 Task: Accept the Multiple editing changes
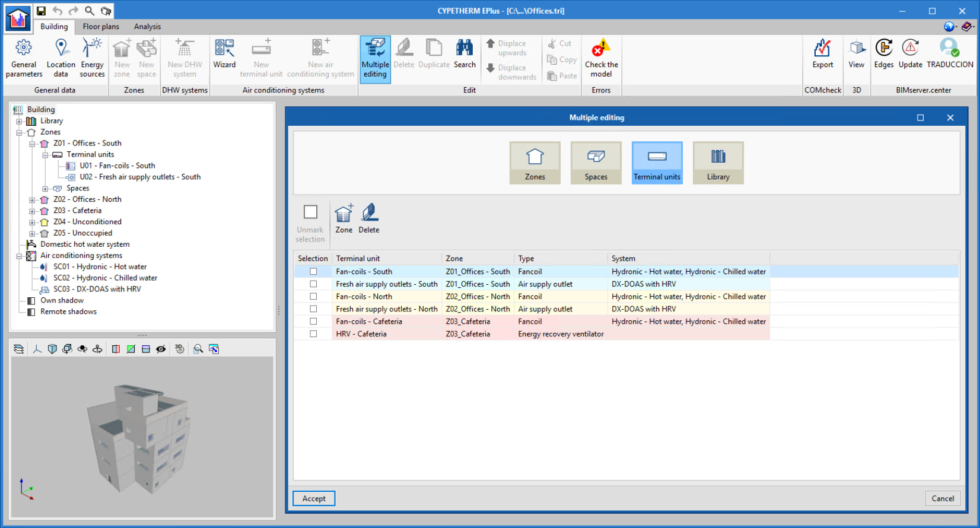(314, 498)
